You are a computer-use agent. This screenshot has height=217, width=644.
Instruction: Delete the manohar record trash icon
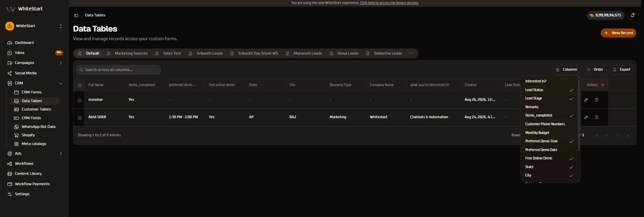597,100
